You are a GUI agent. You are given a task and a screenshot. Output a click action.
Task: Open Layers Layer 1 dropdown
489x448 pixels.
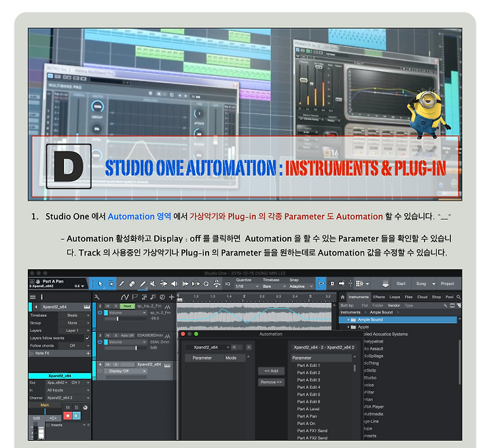(74, 331)
